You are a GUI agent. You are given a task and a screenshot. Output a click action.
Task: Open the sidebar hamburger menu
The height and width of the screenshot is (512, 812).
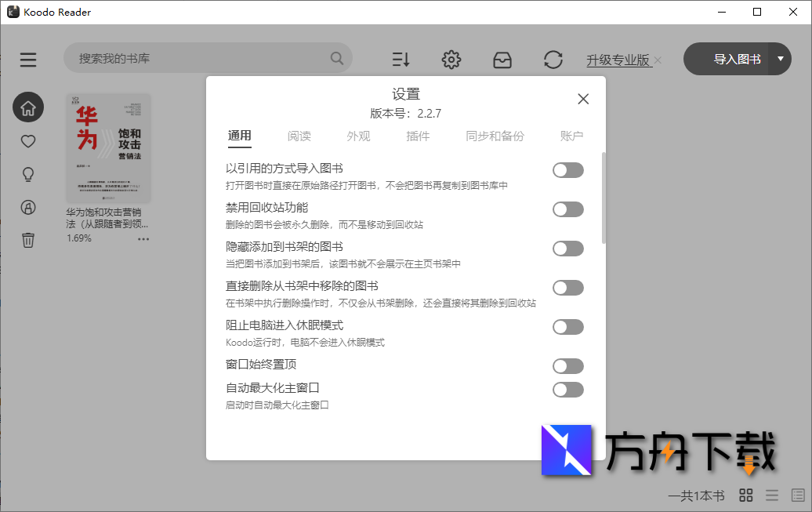pos(28,59)
